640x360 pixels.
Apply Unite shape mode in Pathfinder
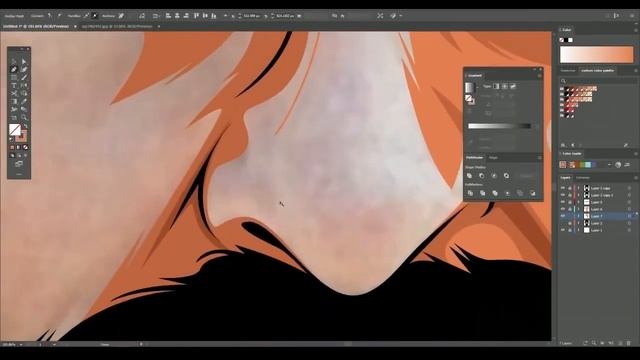(469, 176)
